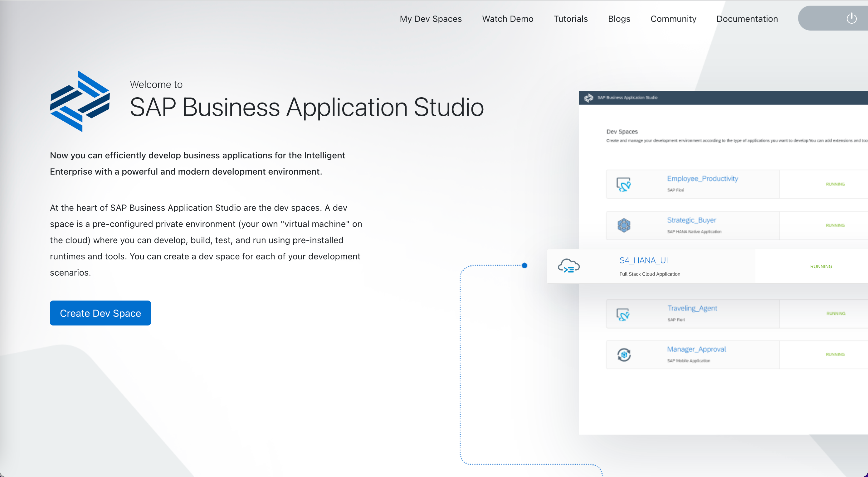Open Documentation
The width and height of the screenshot is (868, 477).
coord(747,19)
